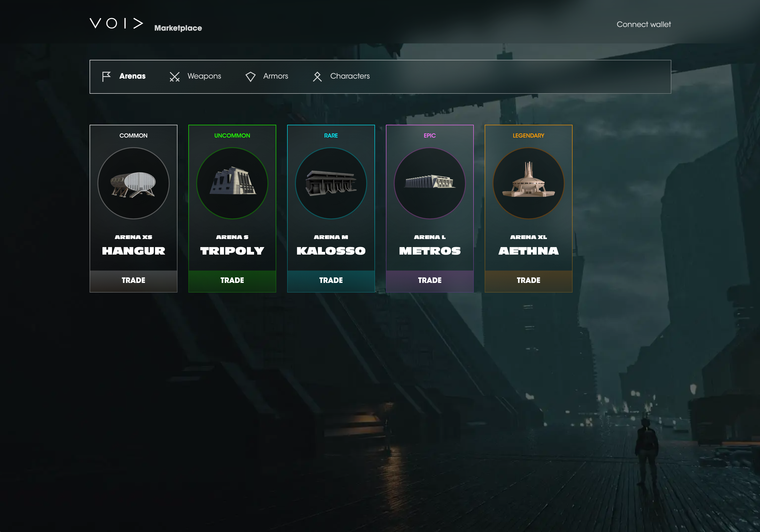Trade the epic Metros arena
This screenshot has height=532, width=760.
pyautogui.click(x=430, y=281)
